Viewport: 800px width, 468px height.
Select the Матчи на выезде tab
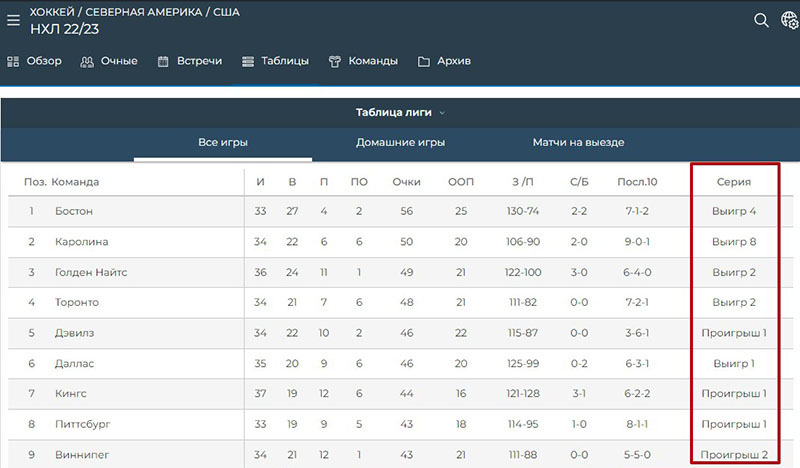[x=578, y=142]
